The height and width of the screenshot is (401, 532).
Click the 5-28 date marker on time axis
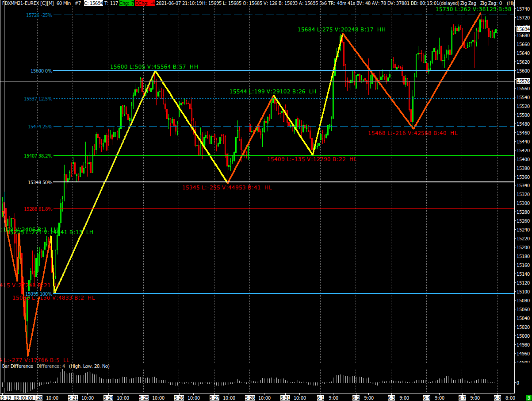(250, 398)
